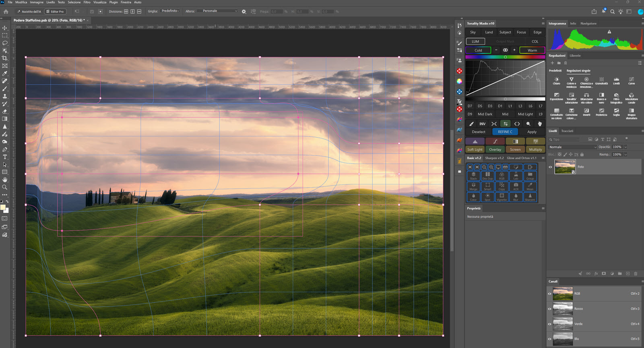644x348 pixels.
Task: Delete layer with the trash icon
Action: pos(636,273)
